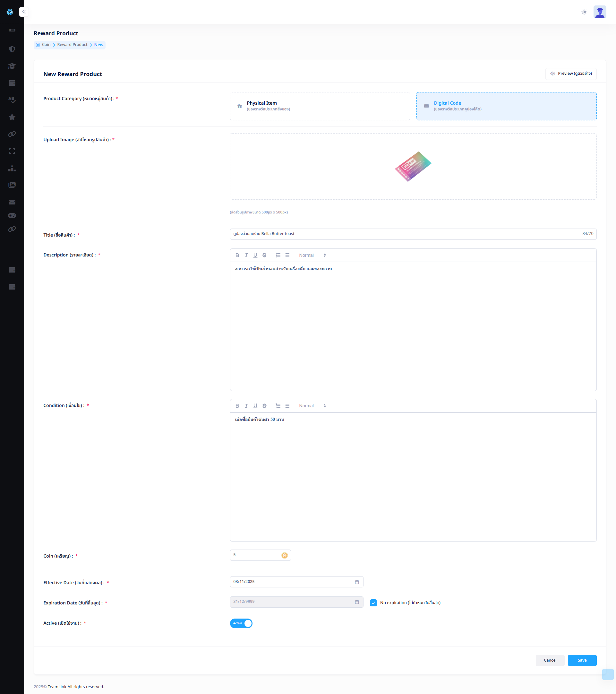Open Effective Date calendar picker
The image size is (616, 694).
357,582
